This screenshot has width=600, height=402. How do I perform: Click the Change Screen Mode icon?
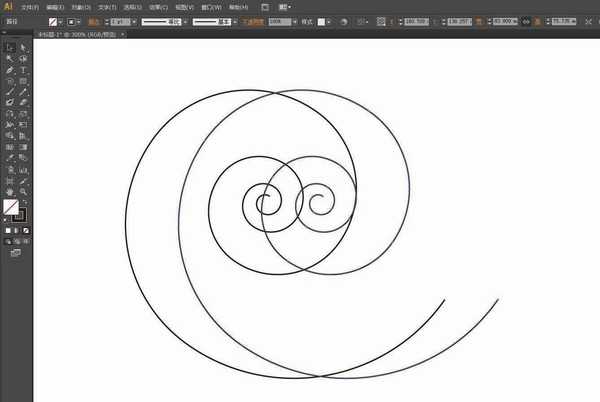[15, 254]
